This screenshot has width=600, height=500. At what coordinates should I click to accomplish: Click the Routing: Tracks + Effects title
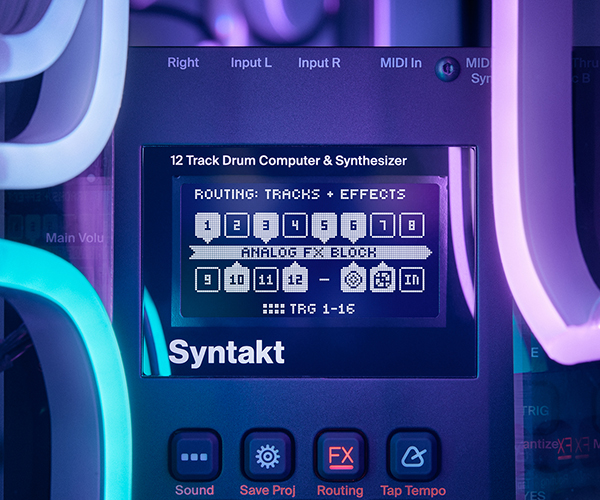[x=300, y=194]
